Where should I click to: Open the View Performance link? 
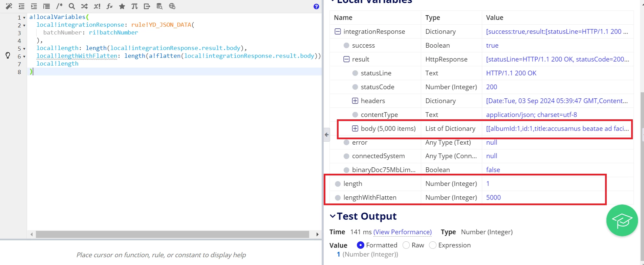coord(403,232)
